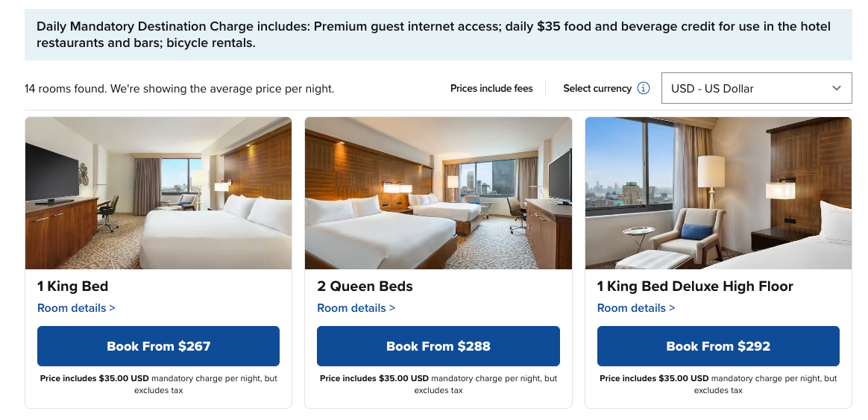Image resolution: width=868 pixels, height=420 pixels.
Task: Click the Daily Mandatory Destination Charge banner
Action: tap(438, 34)
